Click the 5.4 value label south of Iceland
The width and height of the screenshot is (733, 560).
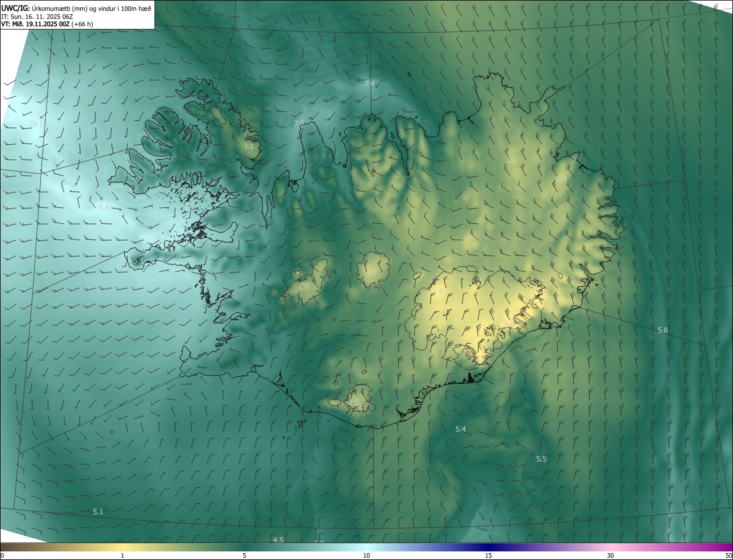(x=460, y=429)
